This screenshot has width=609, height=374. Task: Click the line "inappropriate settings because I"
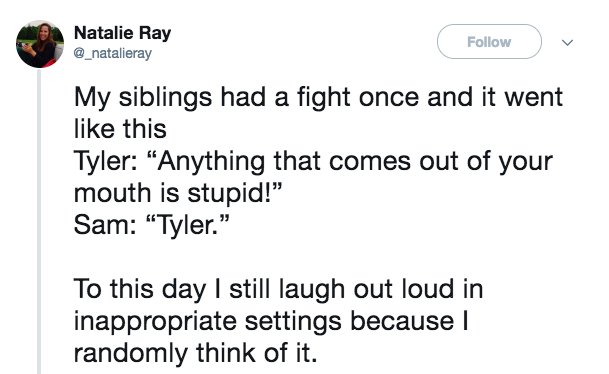coord(271,322)
